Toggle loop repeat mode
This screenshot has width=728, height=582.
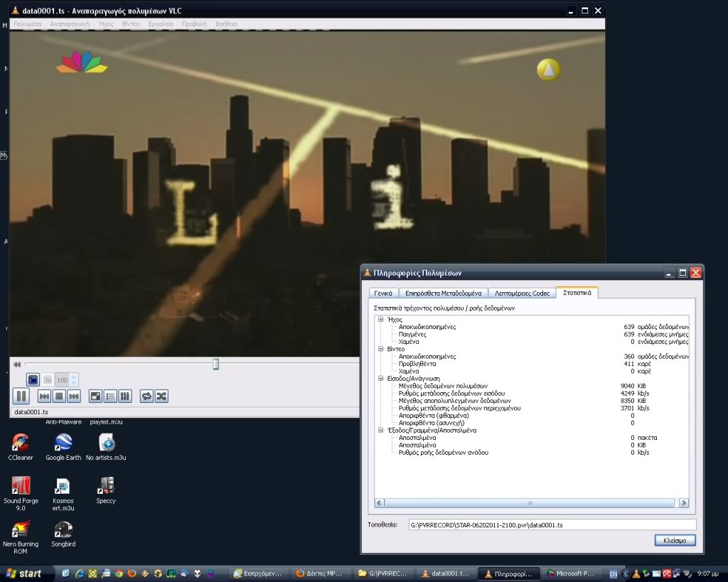pos(146,396)
